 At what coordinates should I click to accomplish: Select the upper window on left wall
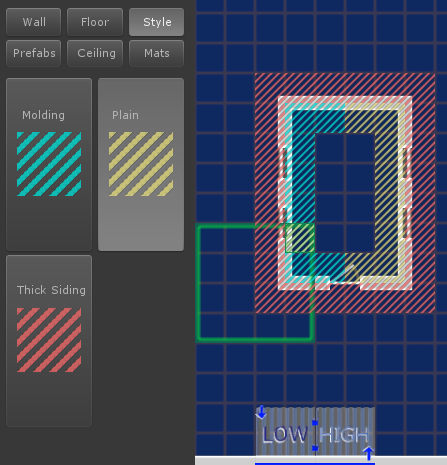click(x=285, y=164)
